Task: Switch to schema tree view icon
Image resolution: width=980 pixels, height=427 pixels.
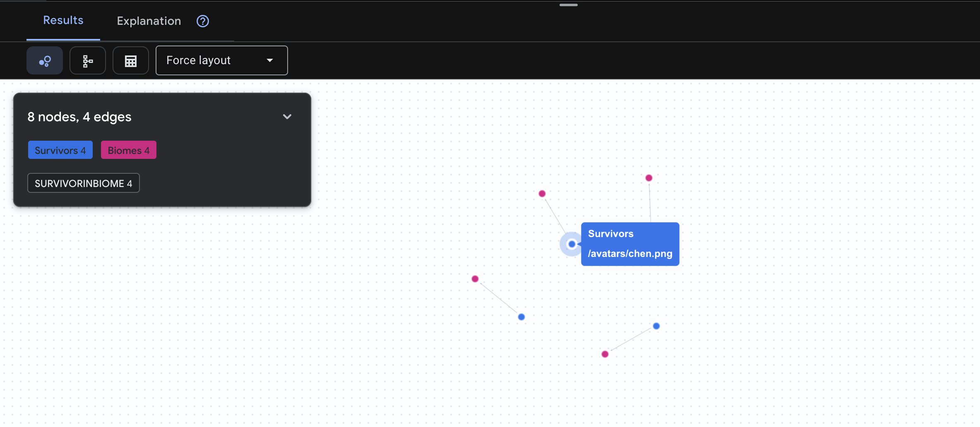Action: coord(88,61)
